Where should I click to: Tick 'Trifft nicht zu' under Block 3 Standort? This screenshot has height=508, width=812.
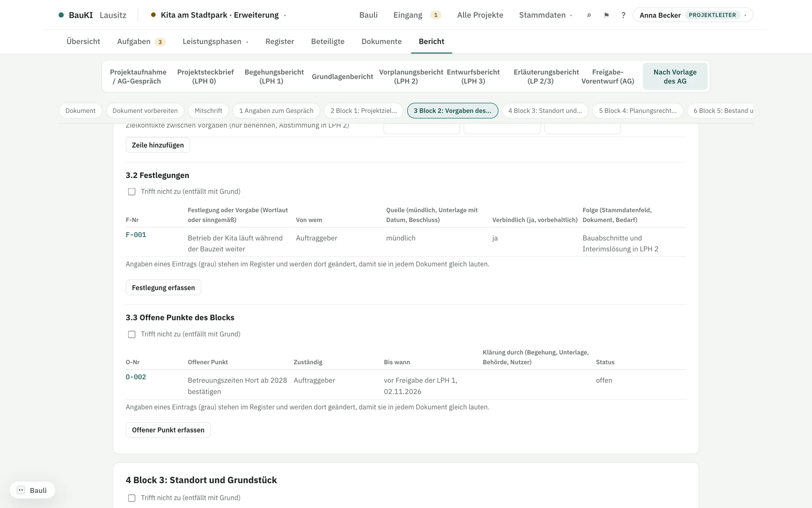pyautogui.click(x=132, y=498)
